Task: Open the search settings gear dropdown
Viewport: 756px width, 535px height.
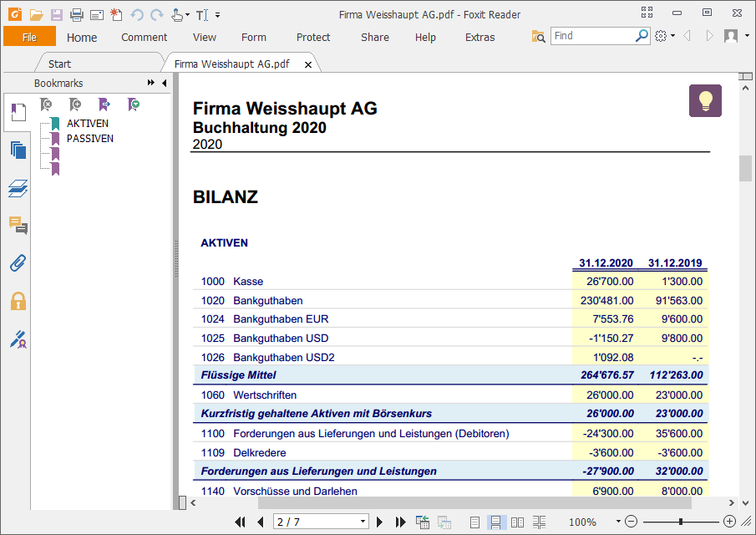Action: pos(665,36)
